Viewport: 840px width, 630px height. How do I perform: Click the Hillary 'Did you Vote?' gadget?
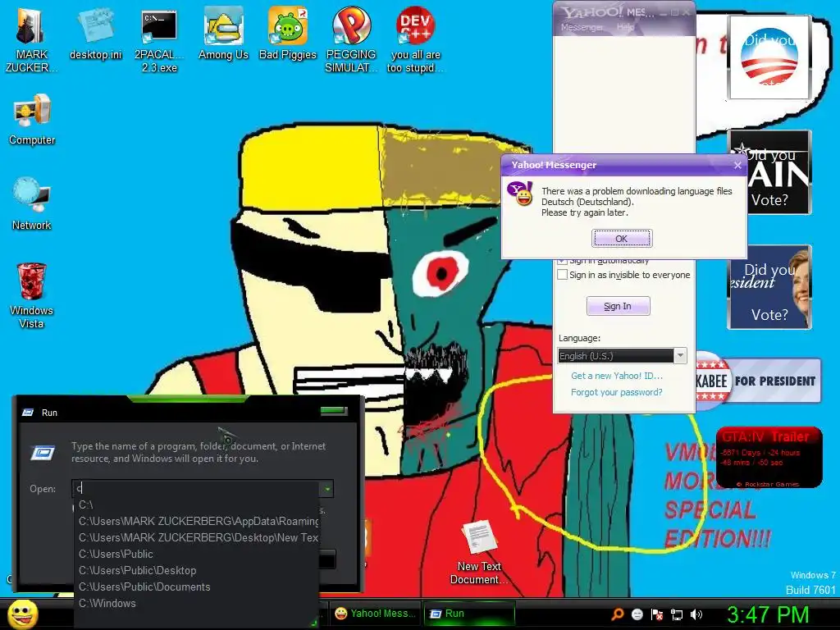click(x=769, y=286)
